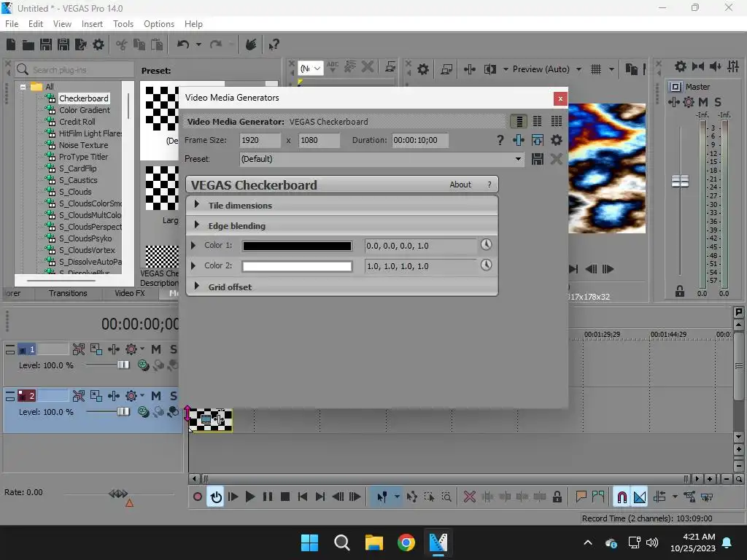This screenshot has width=747, height=560.
Task: Collapse the All folder in plug-in tree
Action: (x=23, y=87)
